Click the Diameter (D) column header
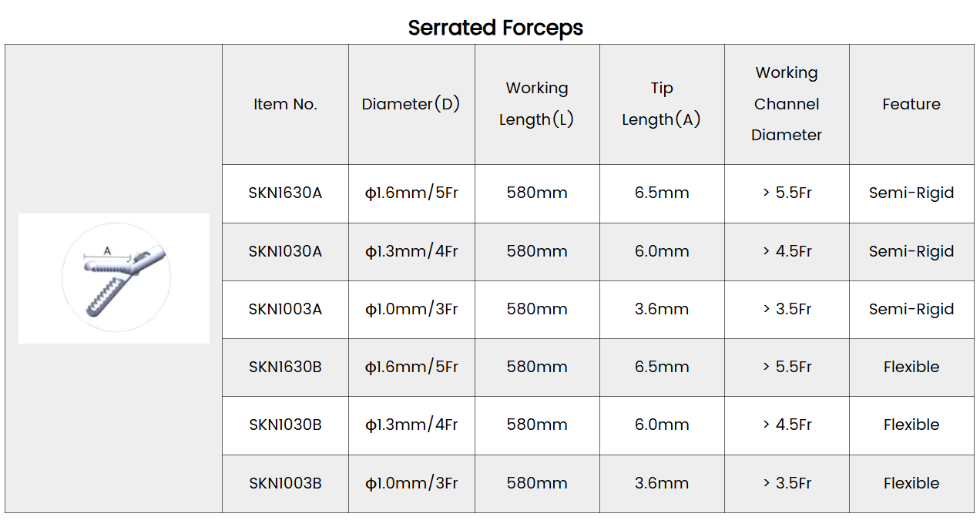The width and height of the screenshot is (980, 527). 411,104
